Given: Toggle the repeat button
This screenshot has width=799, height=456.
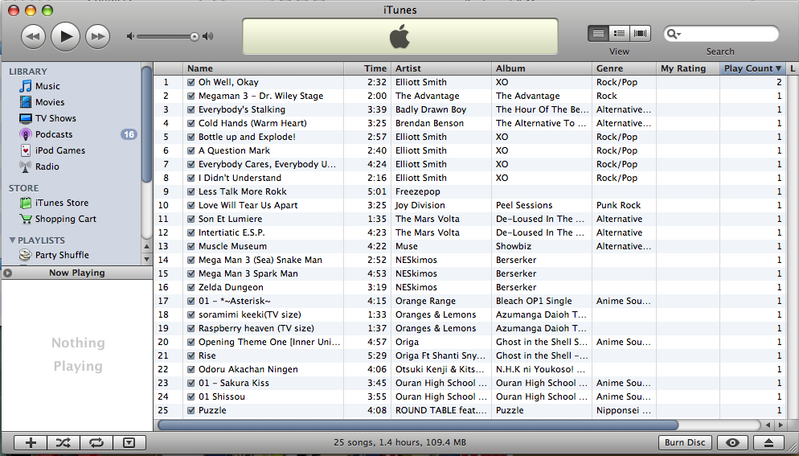Looking at the screenshot, I should [96, 442].
